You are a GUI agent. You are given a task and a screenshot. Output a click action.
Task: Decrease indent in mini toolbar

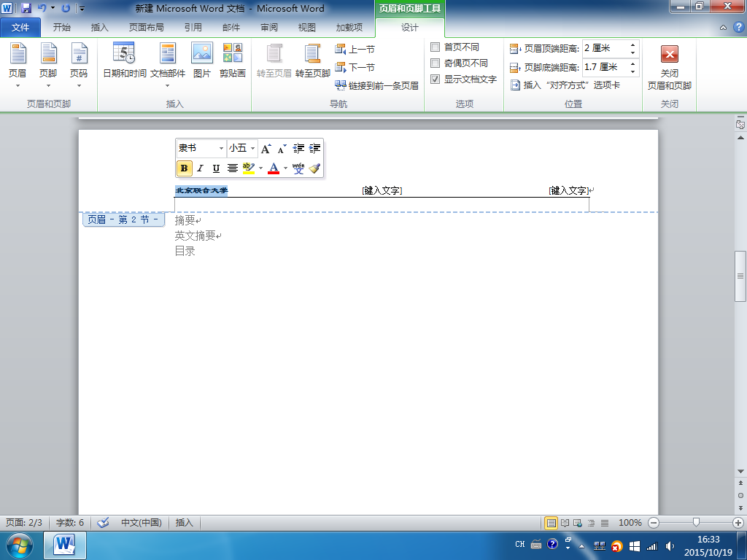[x=298, y=149]
